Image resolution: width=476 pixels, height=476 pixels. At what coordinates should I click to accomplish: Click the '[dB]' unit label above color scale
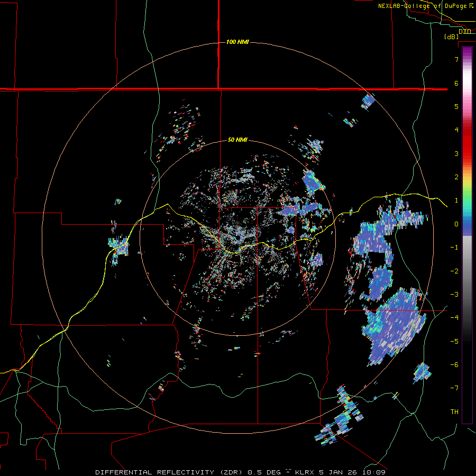click(452, 36)
